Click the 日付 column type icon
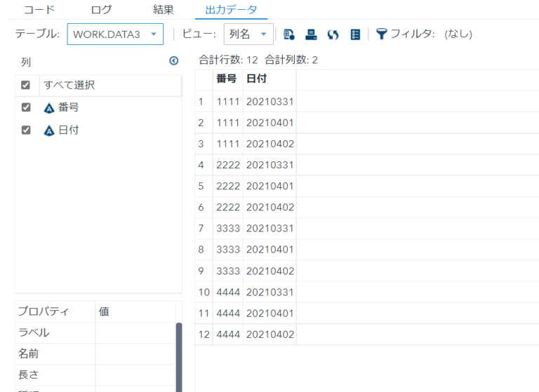Screen dimensions: 539x392 [49, 130]
